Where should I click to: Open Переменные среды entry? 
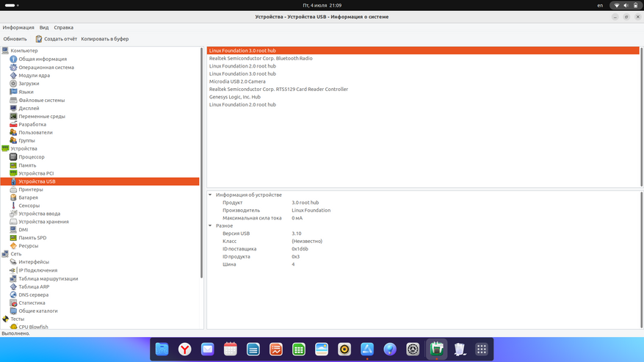(42, 116)
